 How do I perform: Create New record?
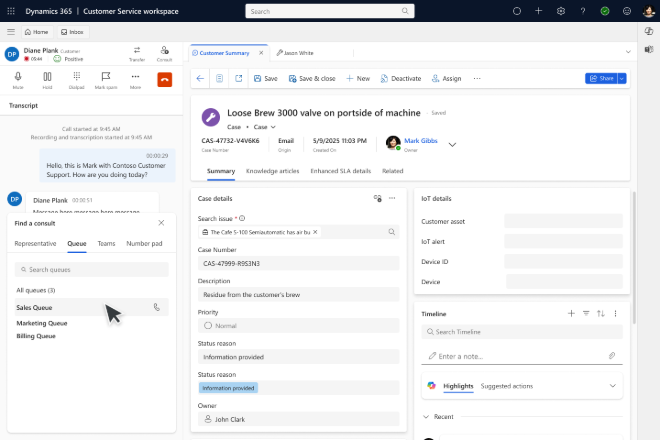pos(358,79)
